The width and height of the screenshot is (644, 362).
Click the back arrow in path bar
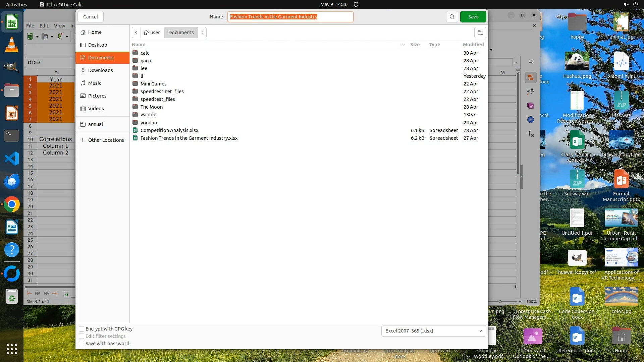click(x=136, y=33)
